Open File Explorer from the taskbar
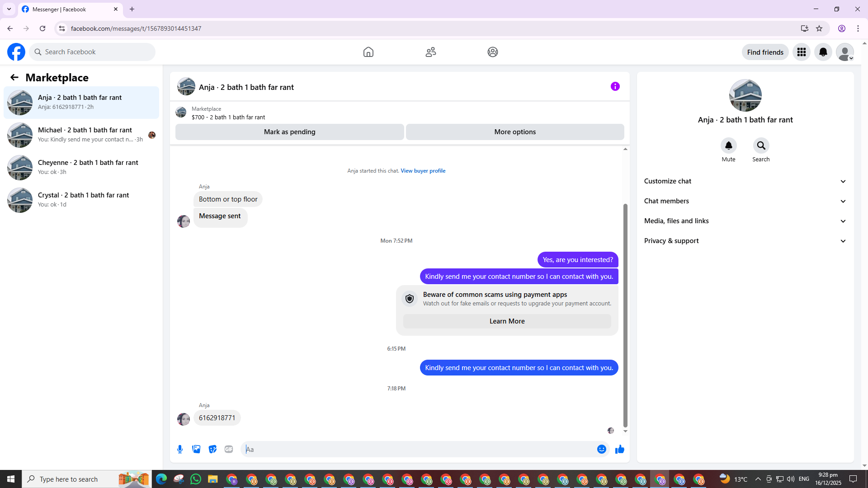 coord(213,479)
